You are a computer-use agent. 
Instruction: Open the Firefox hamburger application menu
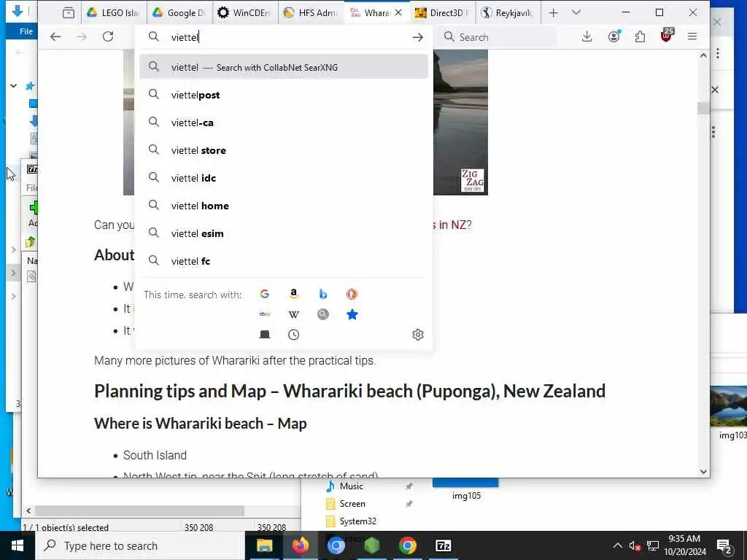(692, 36)
